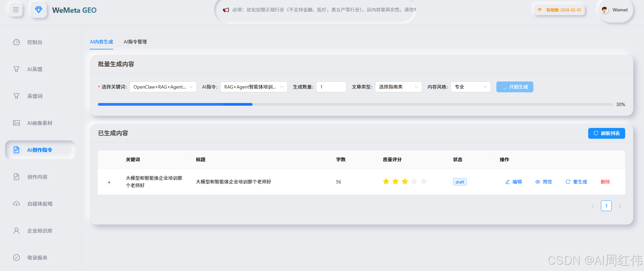Go to 蒸馏词 menu item
The height and width of the screenshot is (271, 644).
40,96
